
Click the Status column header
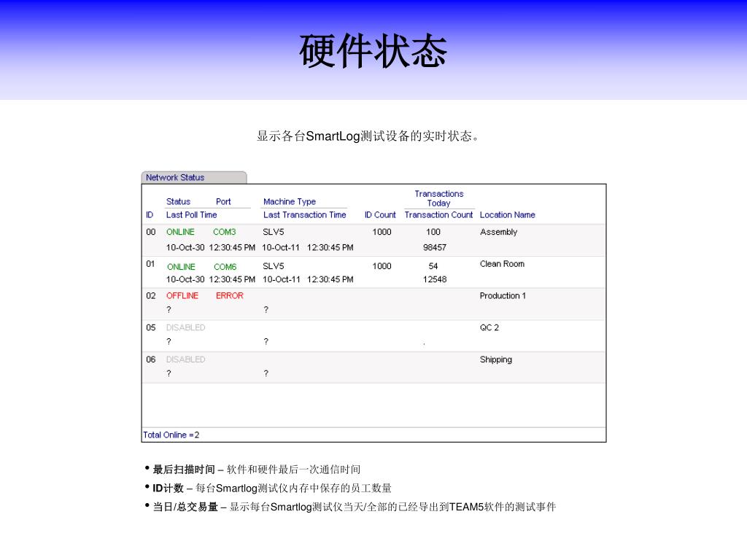[178, 201]
